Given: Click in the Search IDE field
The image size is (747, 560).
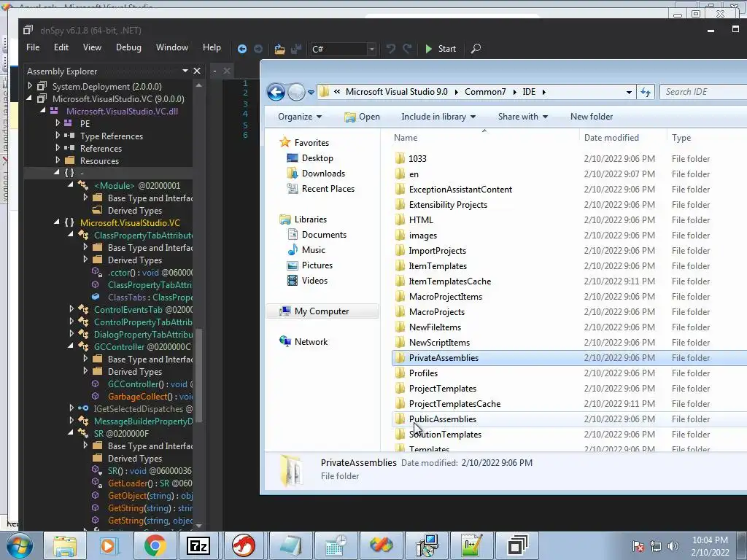Looking at the screenshot, I should coord(703,92).
